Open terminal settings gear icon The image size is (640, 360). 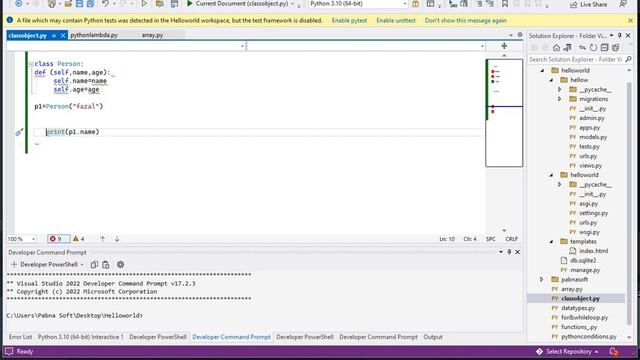(120, 264)
